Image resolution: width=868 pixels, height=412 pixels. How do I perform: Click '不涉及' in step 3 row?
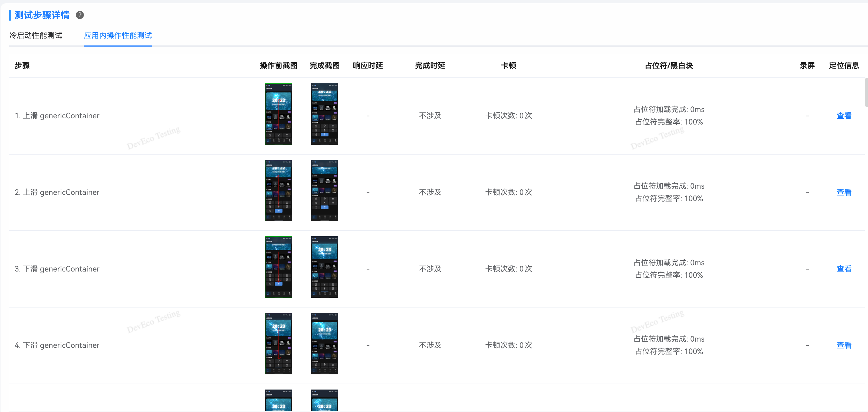(430, 269)
